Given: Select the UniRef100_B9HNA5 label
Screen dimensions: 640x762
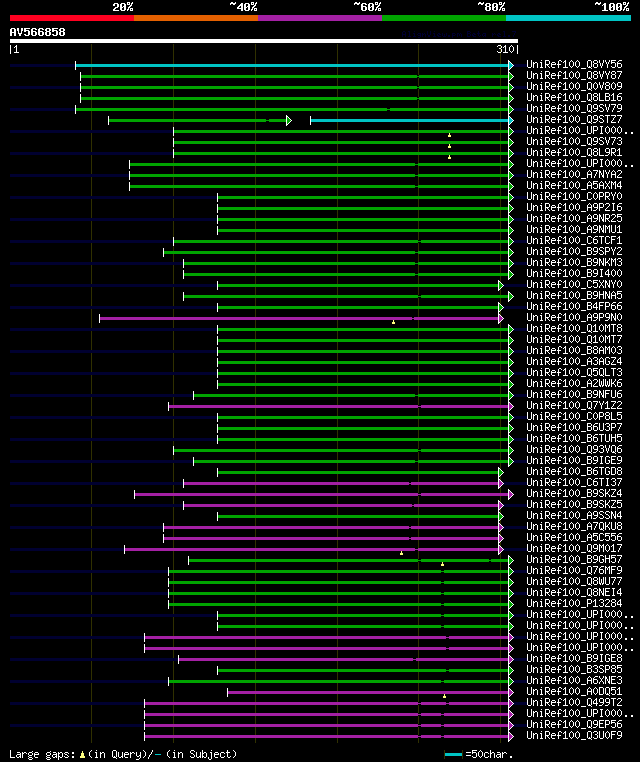Looking at the screenshot, I should 574,295.
